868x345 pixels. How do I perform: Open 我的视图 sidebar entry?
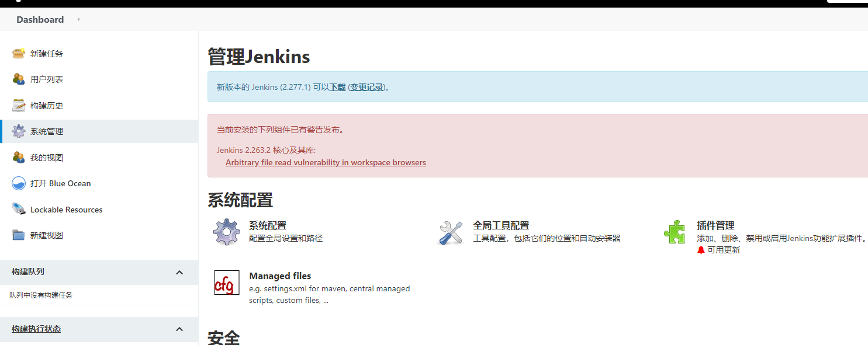click(47, 158)
